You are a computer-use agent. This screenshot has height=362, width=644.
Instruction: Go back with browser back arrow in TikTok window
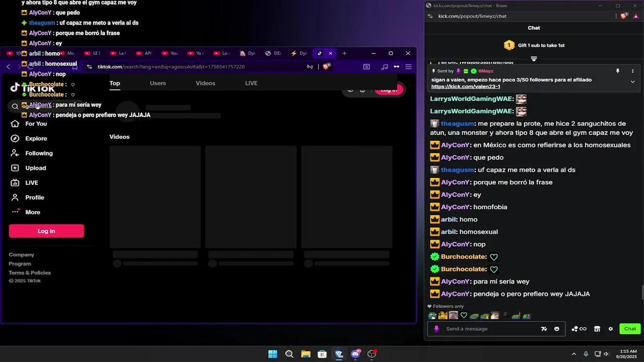tap(9, 67)
